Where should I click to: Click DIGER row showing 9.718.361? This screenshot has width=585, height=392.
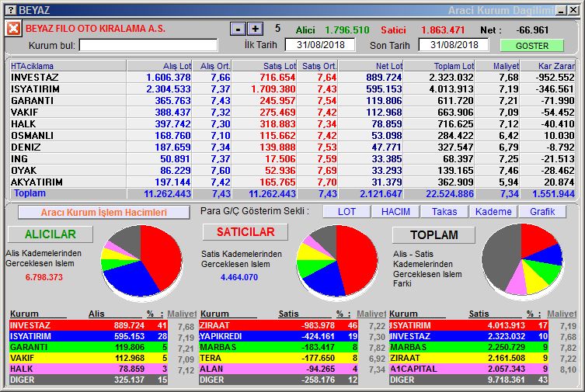pos(468,380)
